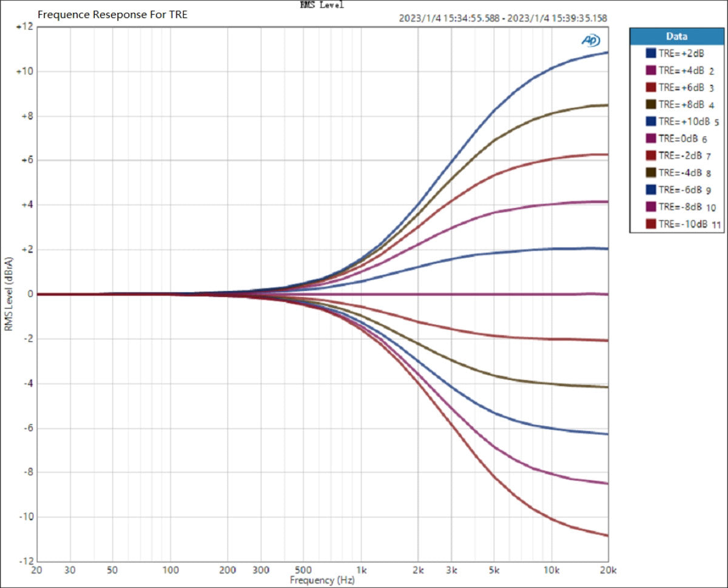The height and width of the screenshot is (588, 728).
Task: Click the graph title Frequence Reseponse For TRE
Action: 113,15
